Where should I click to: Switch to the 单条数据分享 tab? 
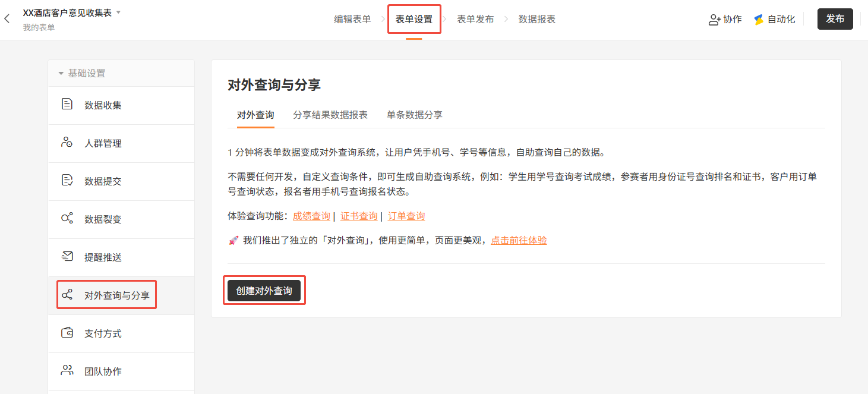pyautogui.click(x=414, y=115)
